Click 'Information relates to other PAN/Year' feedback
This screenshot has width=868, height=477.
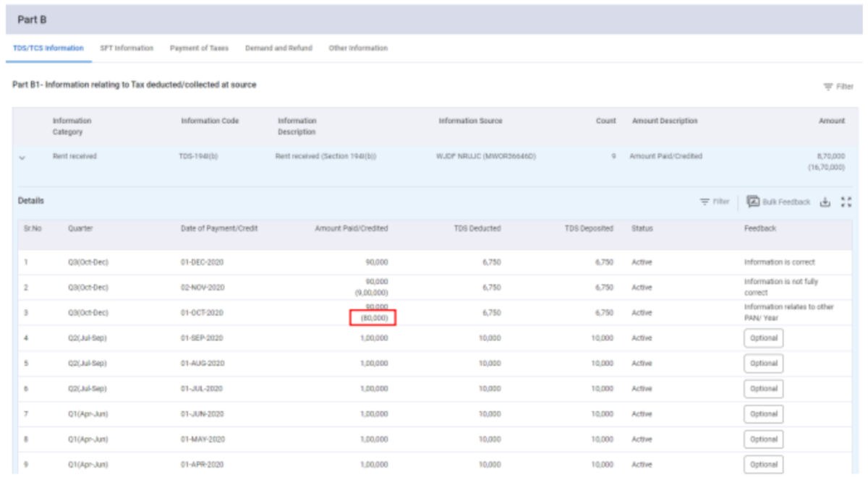click(788, 312)
